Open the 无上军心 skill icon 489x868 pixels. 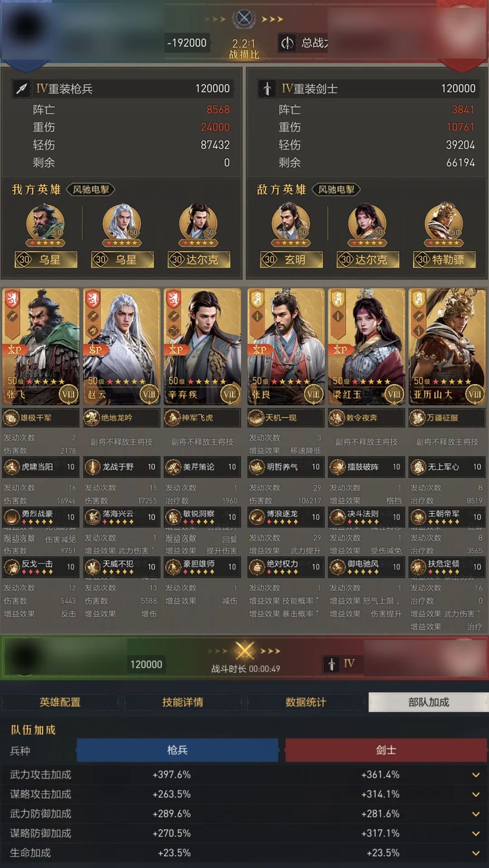tap(418, 467)
